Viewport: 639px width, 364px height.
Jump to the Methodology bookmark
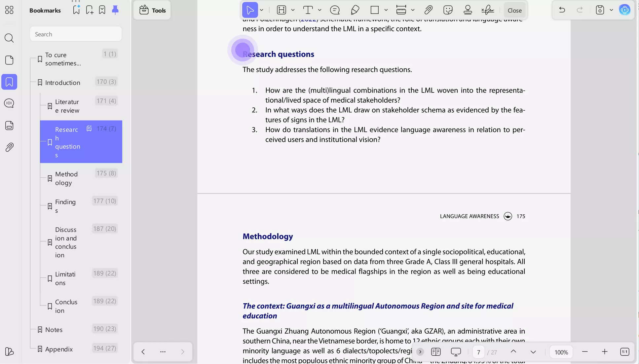click(66, 178)
